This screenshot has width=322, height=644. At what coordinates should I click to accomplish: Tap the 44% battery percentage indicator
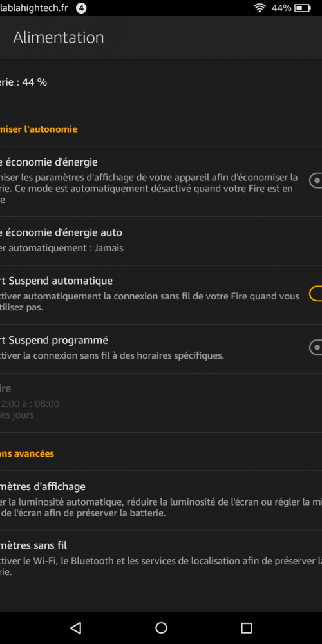click(281, 8)
